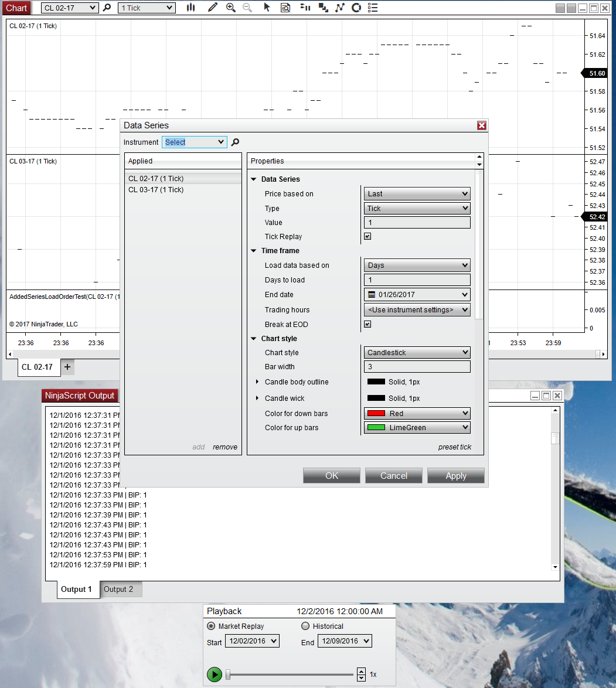The image size is (616, 688).
Task: Open the Chart style Candlestick dropdown
Action: 417,352
